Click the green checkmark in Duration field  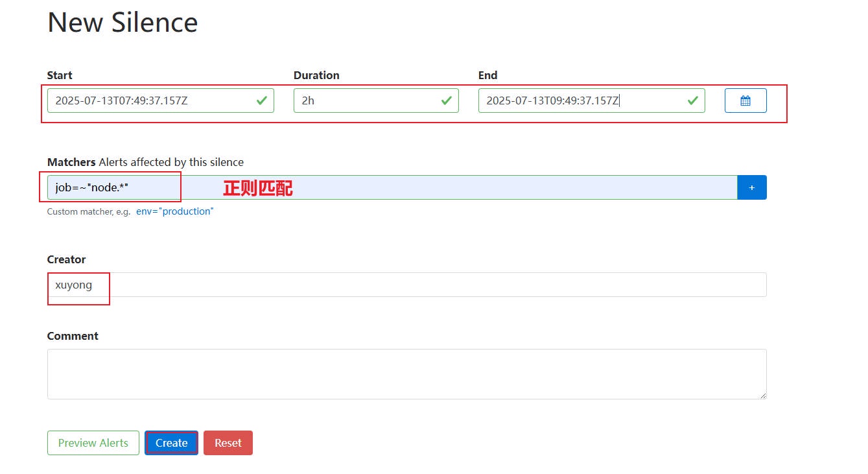pos(446,101)
